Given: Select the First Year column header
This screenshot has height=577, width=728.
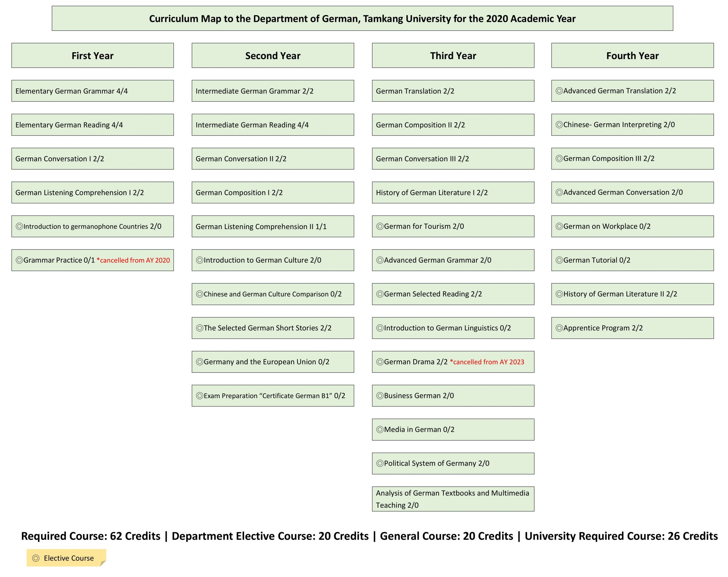Looking at the screenshot, I should pos(92,55).
